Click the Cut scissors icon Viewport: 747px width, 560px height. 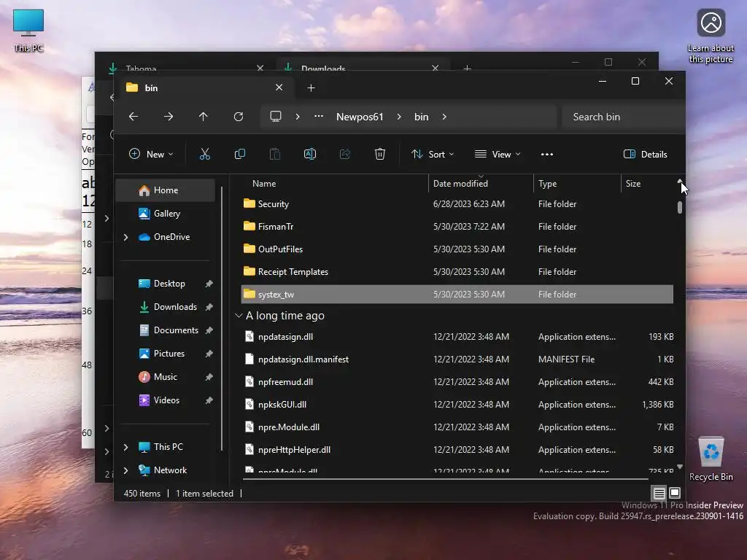click(x=205, y=154)
